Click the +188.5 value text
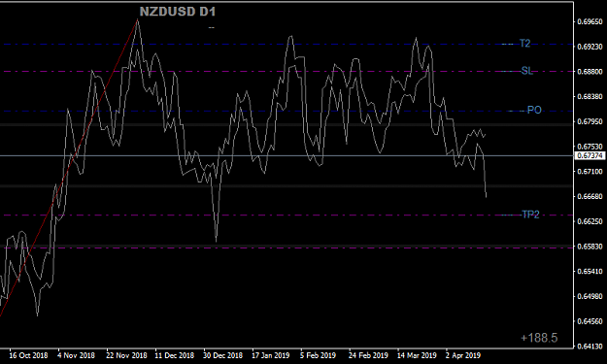 click(539, 338)
